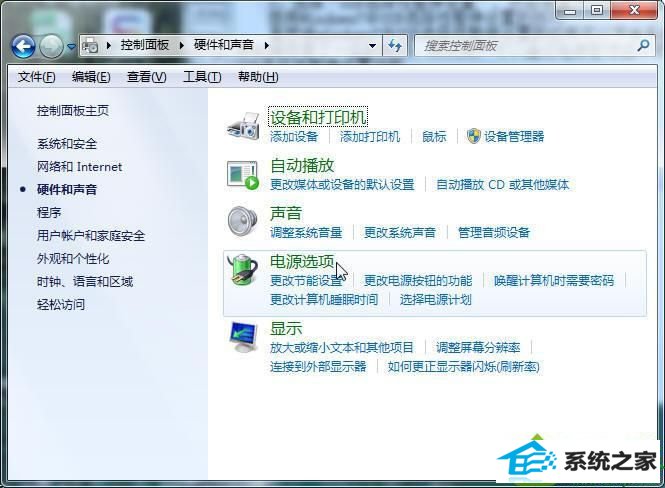Open the 设备和打印机 heading
Image resolution: width=665 pixels, height=488 pixels.
(x=318, y=117)
